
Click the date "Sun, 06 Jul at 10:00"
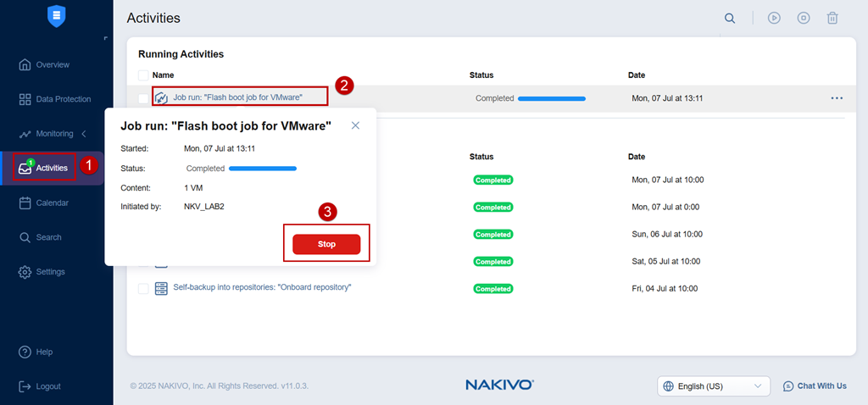coord(667,234)
